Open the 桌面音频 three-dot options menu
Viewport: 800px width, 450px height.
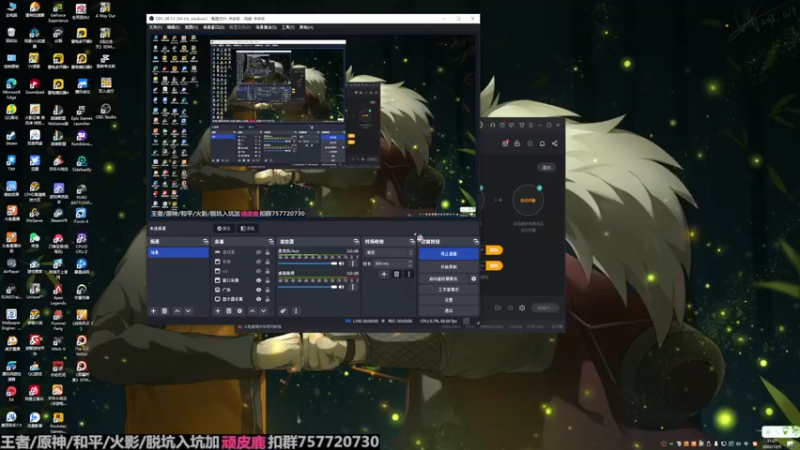pos(353,287)
